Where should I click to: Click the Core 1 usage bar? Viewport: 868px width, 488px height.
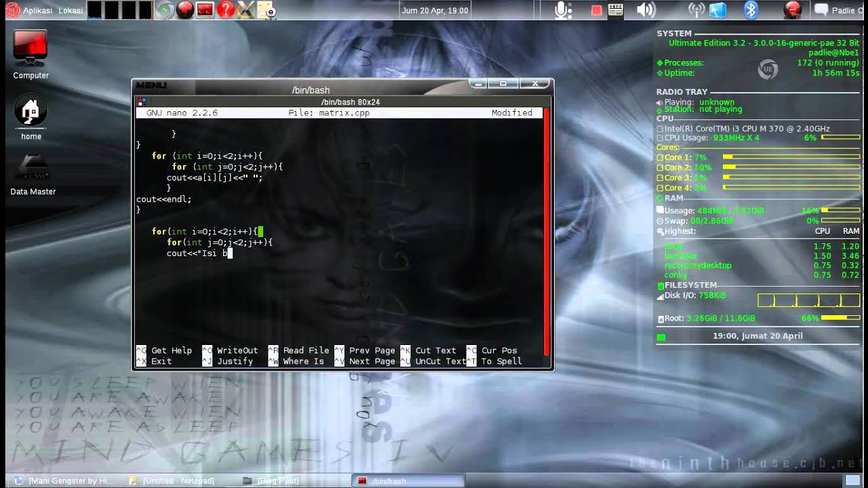pyautogui.click(x=791, y=157)
